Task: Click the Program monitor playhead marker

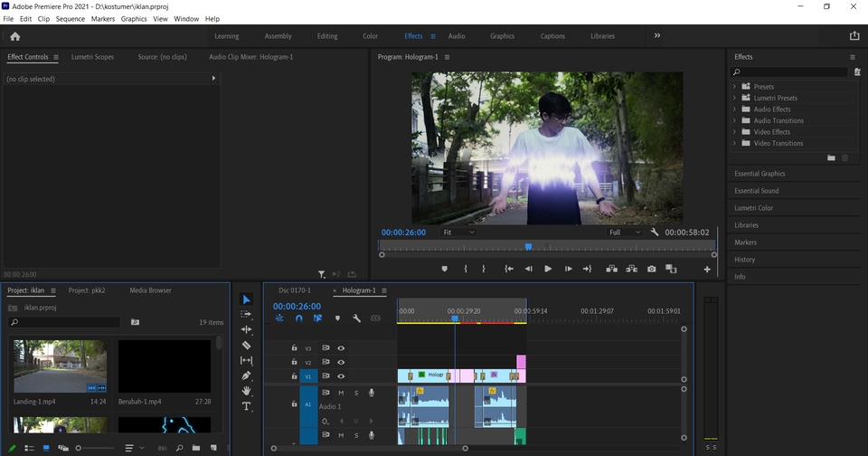Action: (x=529, y=246)
